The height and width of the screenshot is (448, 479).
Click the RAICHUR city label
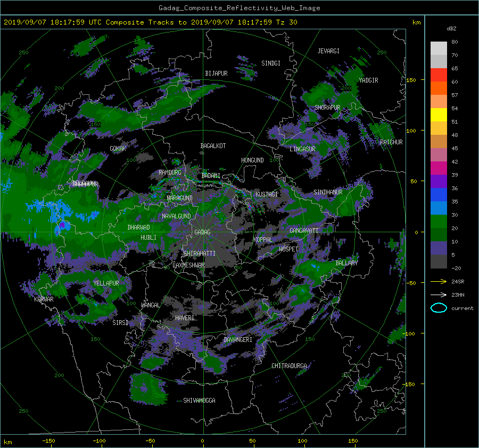pos(391,142)
